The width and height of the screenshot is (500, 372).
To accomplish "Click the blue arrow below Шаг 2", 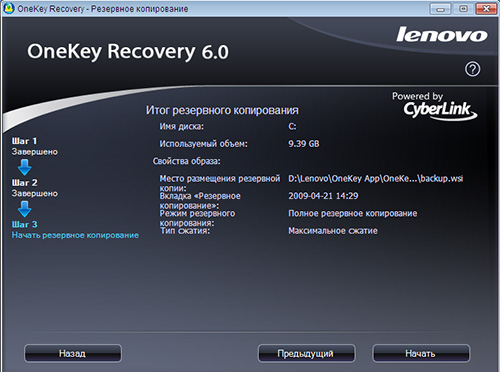I will coord(25,209).
